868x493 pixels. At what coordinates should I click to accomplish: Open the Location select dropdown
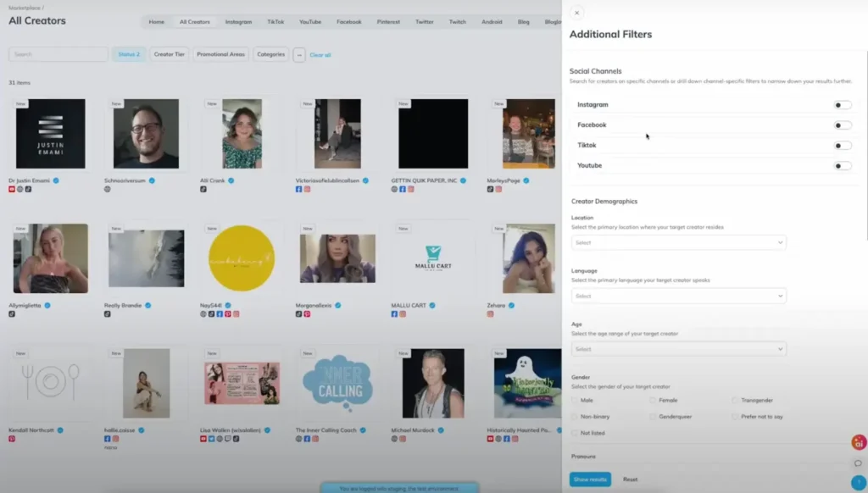coord(678,243)
